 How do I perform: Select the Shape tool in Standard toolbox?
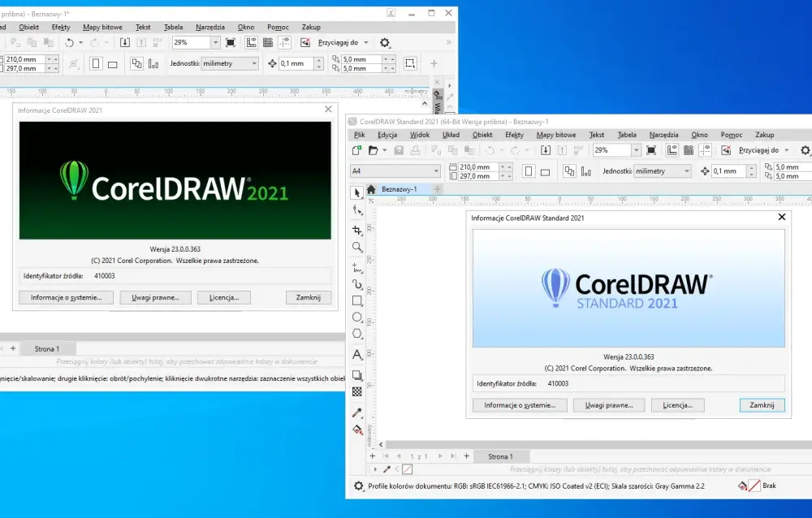coord(356,209)
